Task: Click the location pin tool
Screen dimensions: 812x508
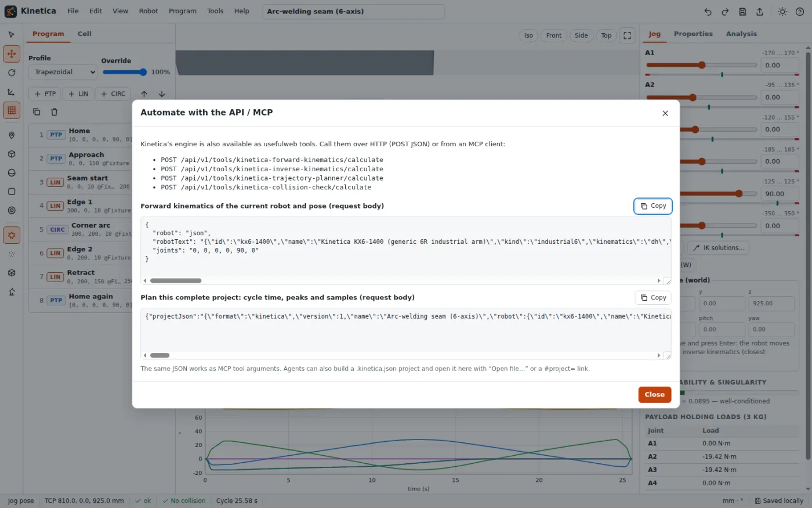Action: click(x=12, y=135)
